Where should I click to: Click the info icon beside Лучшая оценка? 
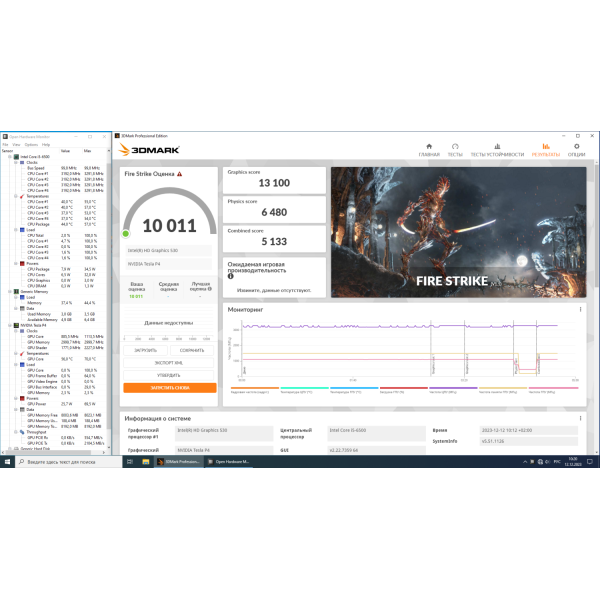pyautogui.click(x=210, y=289)
